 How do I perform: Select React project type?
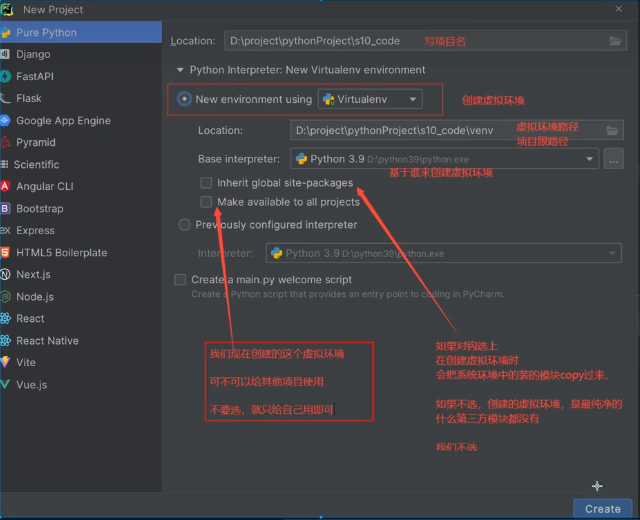point(81,318)
